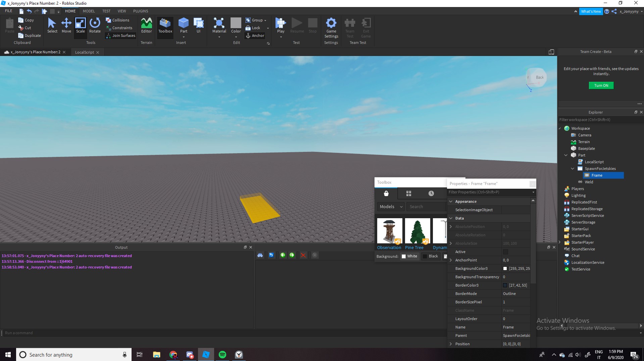Toggle Constraints option
The image size is (644, 361).
(119, 28)
